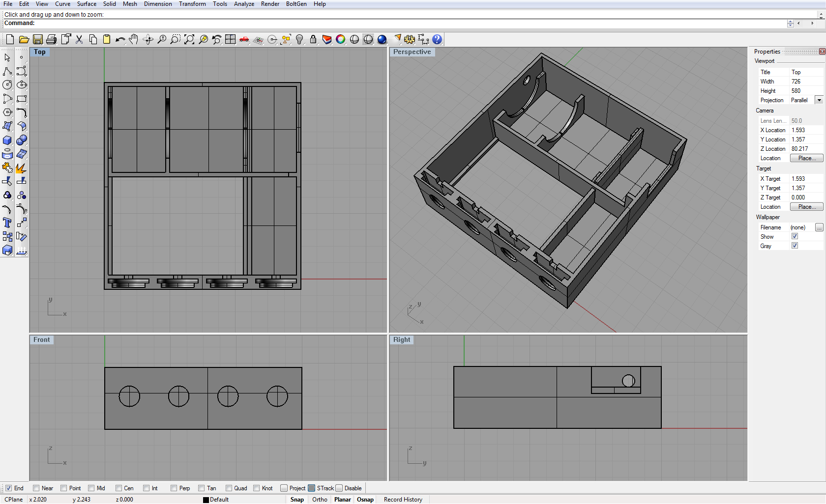Toggle the wallpaper Show checkbox

coord(795,236)
